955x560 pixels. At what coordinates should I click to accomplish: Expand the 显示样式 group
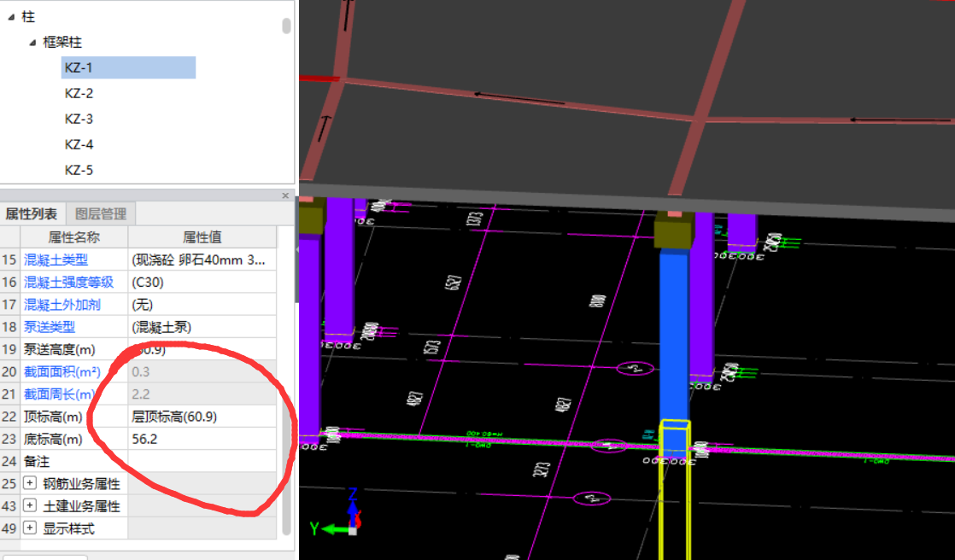[29, 528]
